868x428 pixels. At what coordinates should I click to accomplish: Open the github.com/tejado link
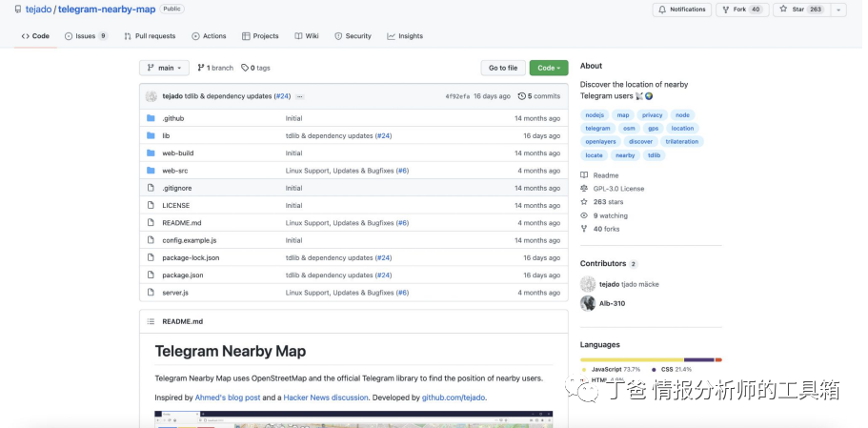454,397
